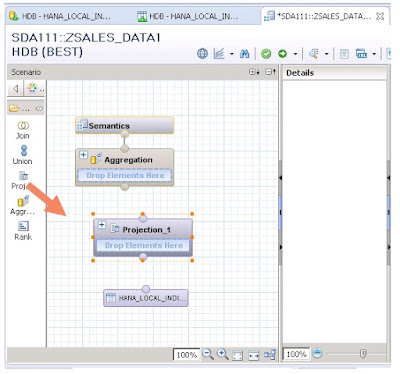The image size is (400, 374).
Task: Open dropdown next to the chart icon
Action: (x=232, y=54)
